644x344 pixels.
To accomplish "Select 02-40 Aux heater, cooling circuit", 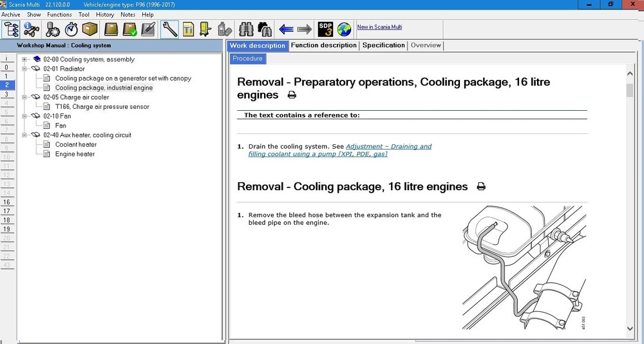I will 87,135.
